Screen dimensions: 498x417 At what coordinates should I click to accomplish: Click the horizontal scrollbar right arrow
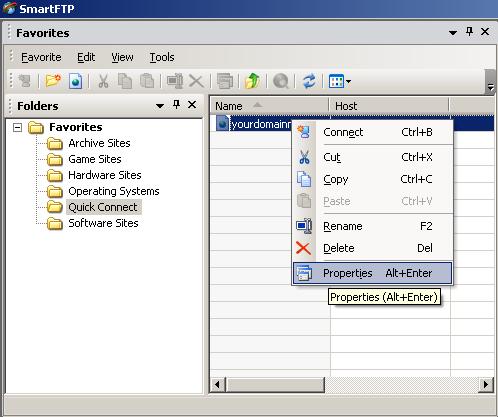click(486, 384)
